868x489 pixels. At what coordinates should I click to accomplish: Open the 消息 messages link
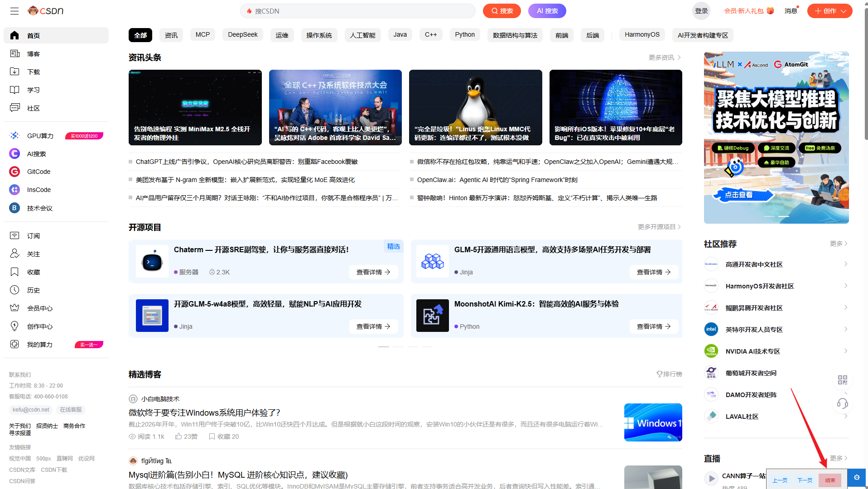pyautogui.click(x=791, y=11)
